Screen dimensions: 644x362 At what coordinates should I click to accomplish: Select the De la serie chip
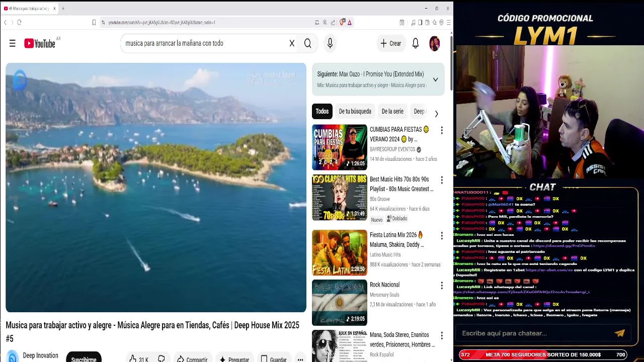pyautogui.click(x=392, y=112)
